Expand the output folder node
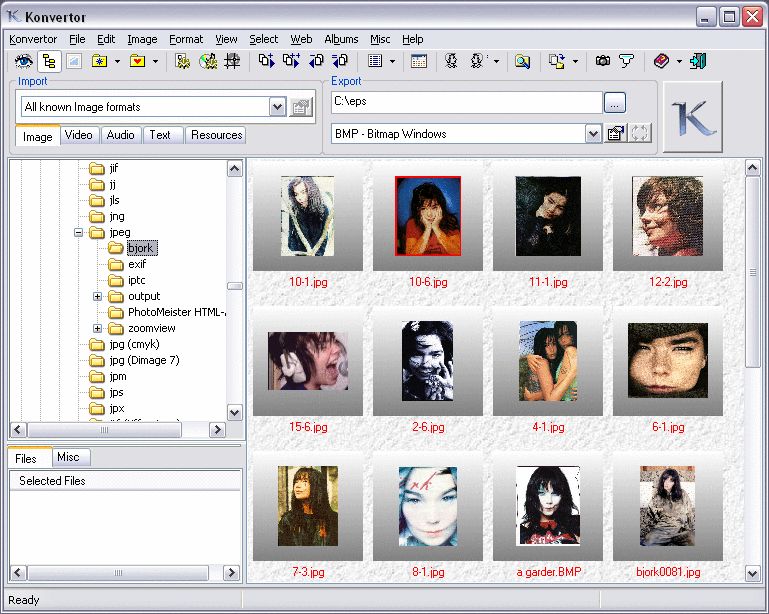 point(98,297)
